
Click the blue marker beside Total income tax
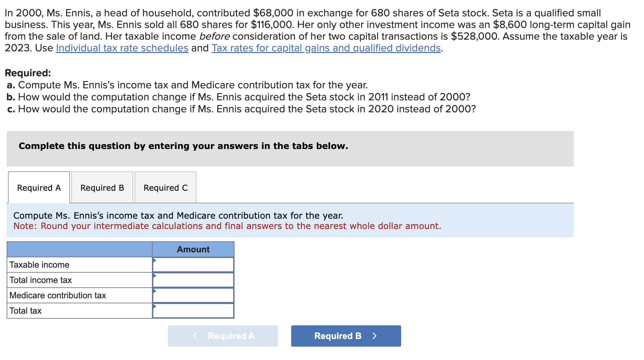coord(155,275)
